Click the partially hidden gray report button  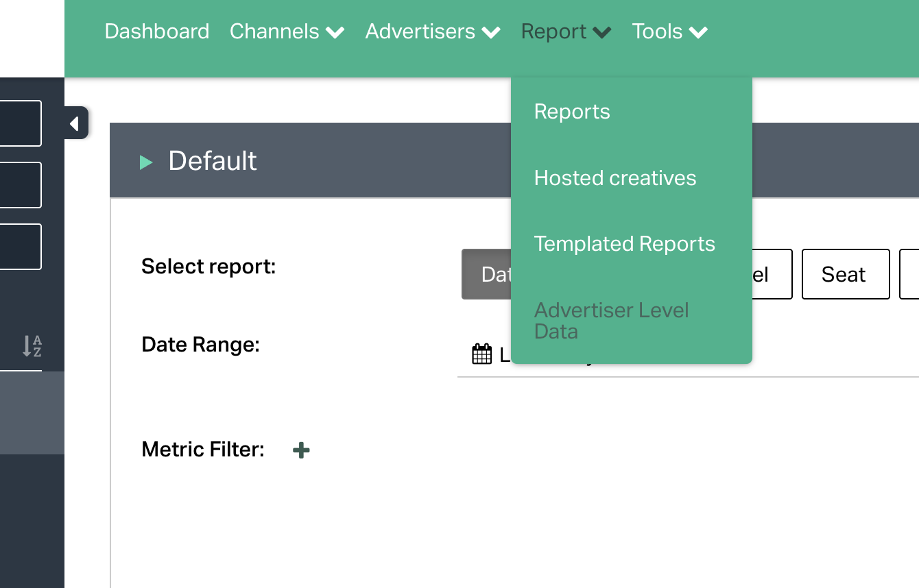(487, 274)
